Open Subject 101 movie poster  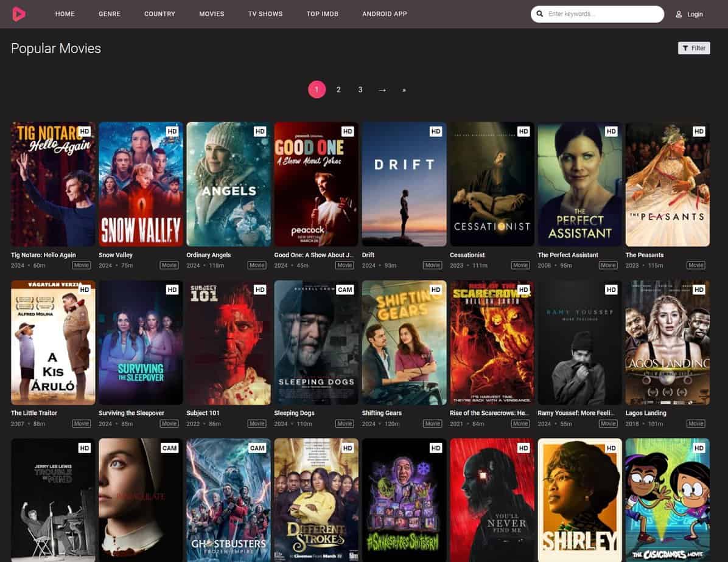pyautogui.click(x=228, y=342)
